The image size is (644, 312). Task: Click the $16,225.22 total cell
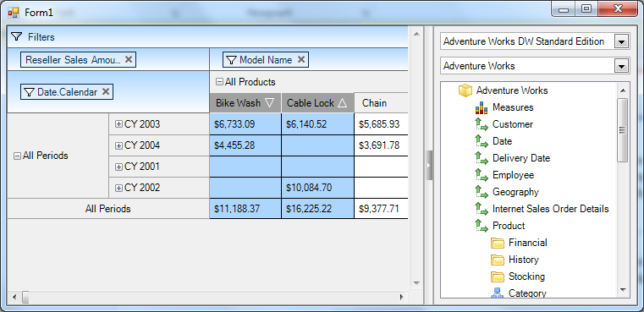tap(318, 209)
